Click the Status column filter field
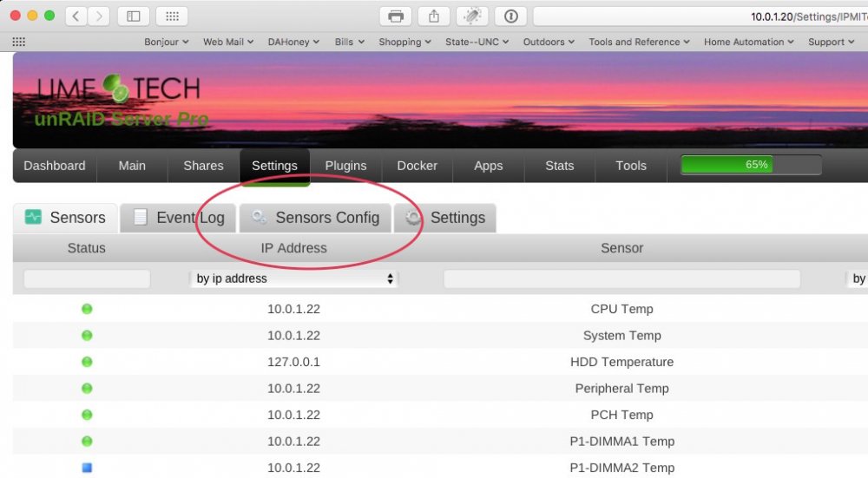 [87, 278]
